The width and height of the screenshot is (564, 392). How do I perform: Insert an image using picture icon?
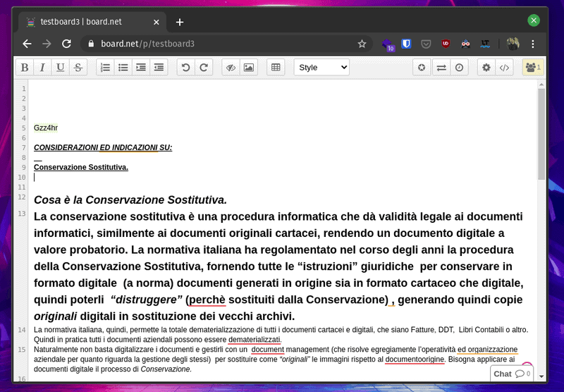248,68
